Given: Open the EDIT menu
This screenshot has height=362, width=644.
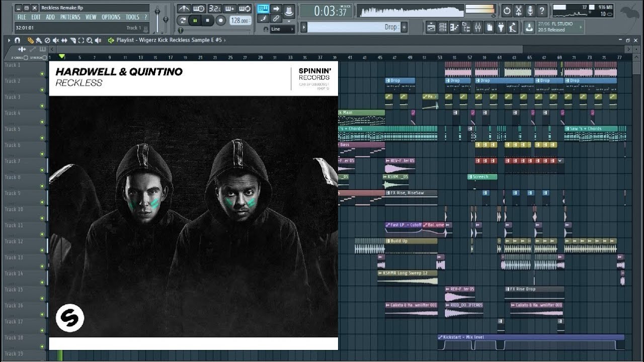Looking at the screenshot, I should (x=36, y=17).
